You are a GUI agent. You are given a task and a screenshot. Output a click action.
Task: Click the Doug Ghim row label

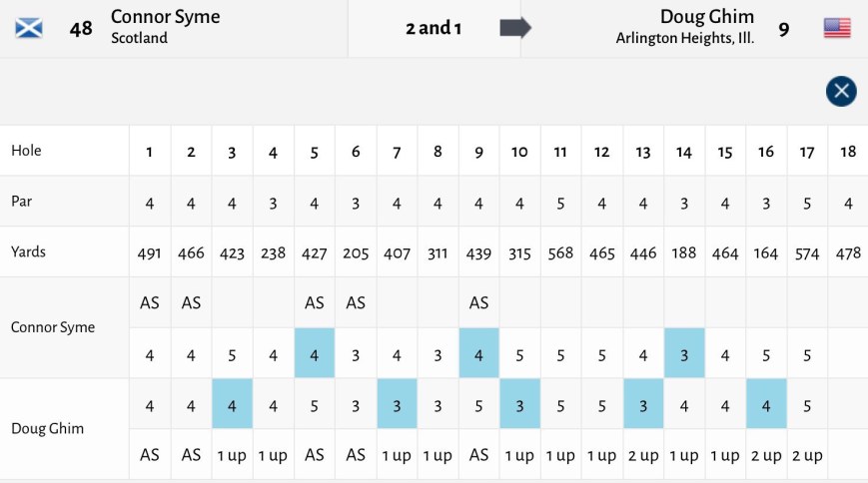coord(46,429)
